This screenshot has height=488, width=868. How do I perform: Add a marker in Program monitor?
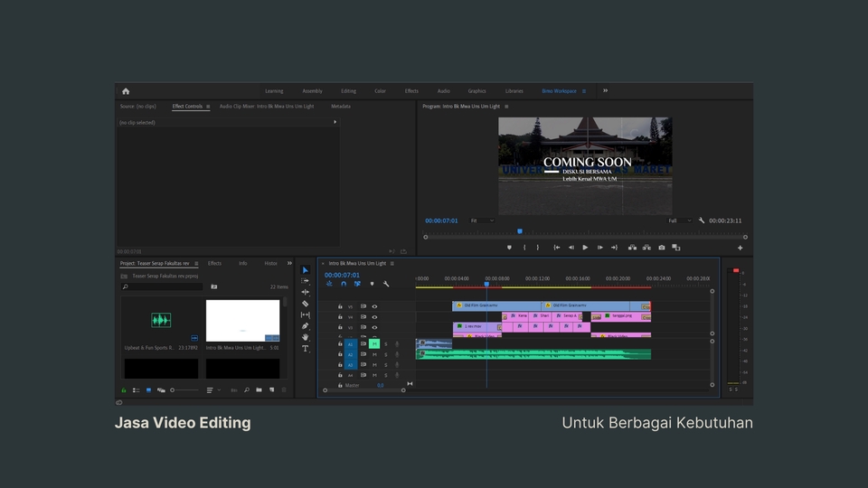click(509, 248)
